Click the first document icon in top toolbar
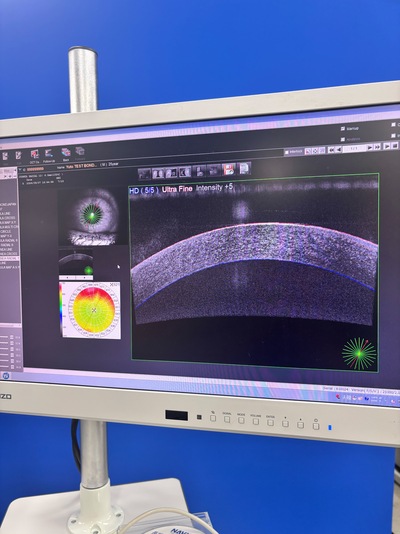The height and width of the screenshot is (534, 400). click(5, 157)
